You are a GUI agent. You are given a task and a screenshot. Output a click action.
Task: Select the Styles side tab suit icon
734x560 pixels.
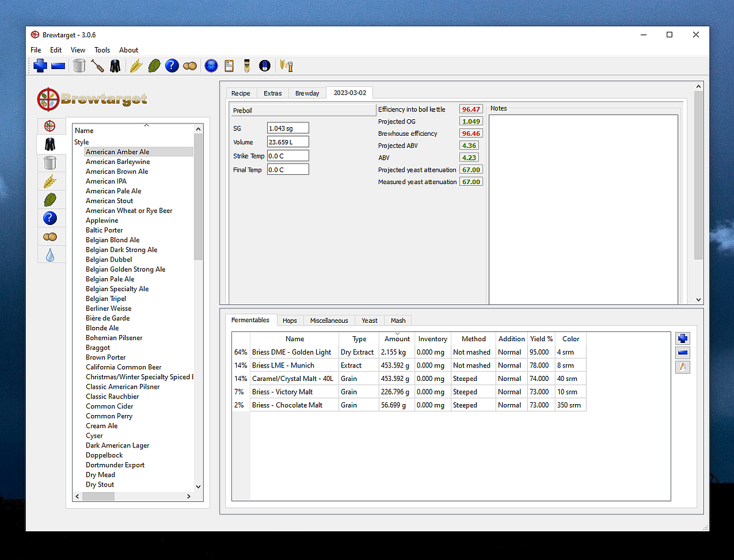50,144
